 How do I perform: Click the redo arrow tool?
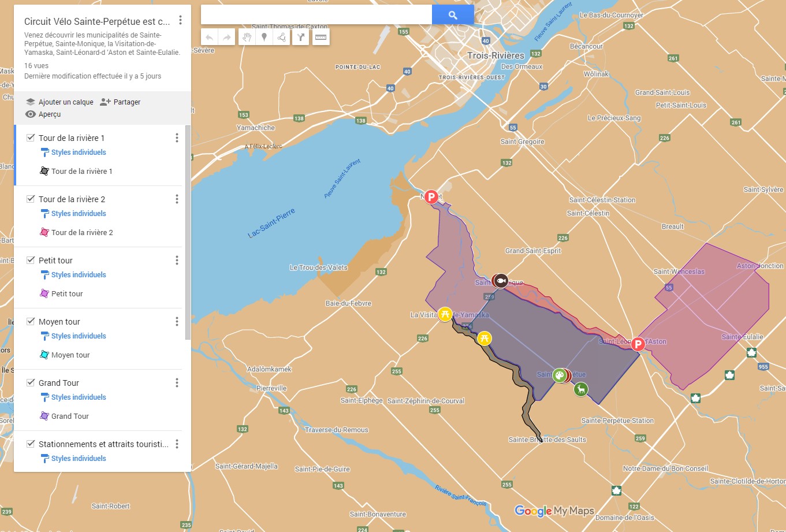(227, 38)
